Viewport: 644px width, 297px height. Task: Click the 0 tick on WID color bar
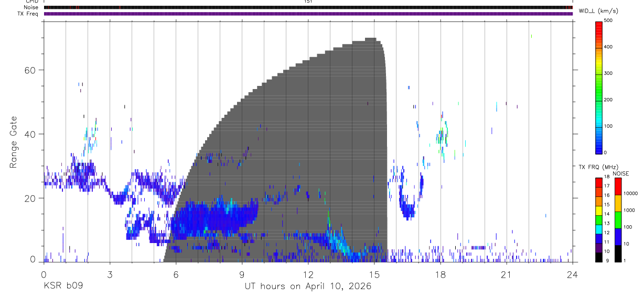[606, 153]
